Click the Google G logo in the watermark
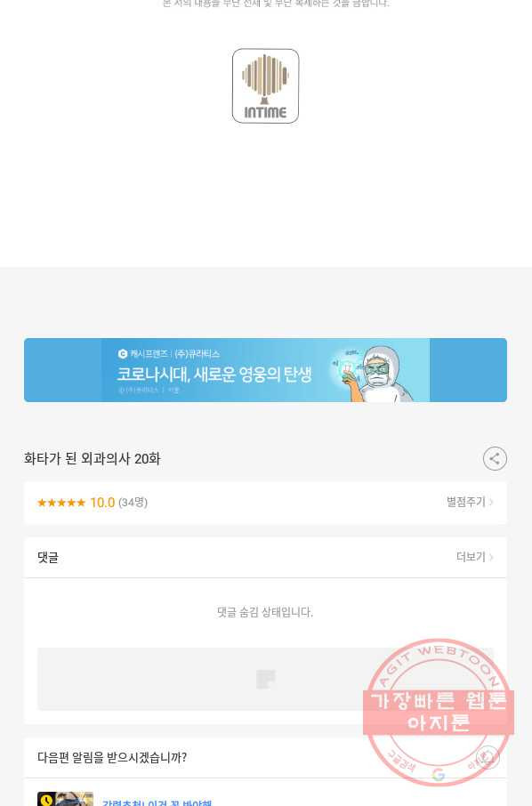This screenshot has height=806, width=532. 439,774
